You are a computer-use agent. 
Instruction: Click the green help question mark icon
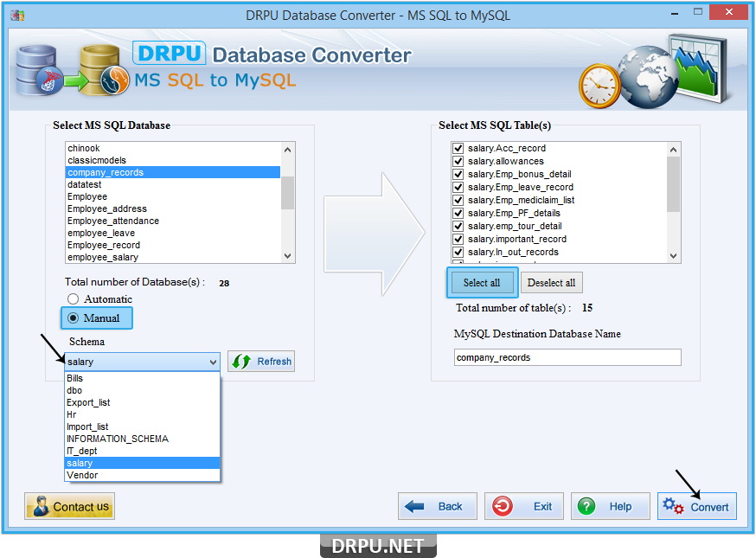(x=586, y=506)
